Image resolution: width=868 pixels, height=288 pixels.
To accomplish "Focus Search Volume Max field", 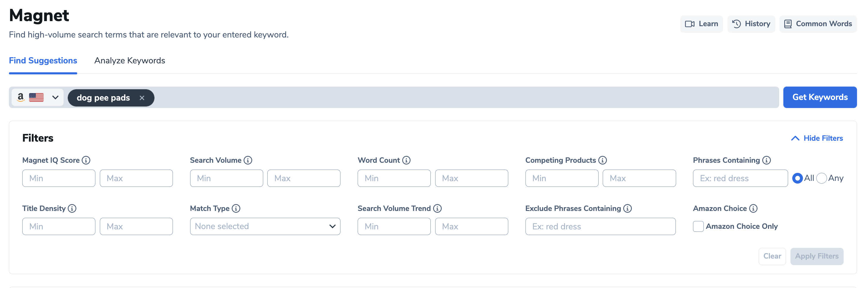I will coord(304,178).
